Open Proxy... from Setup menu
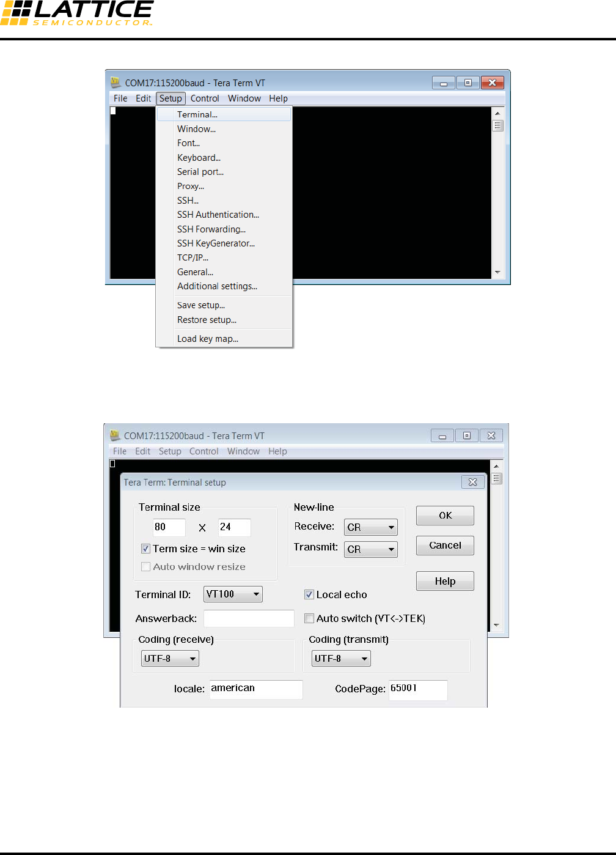Viewport: 616px width, 855px height. (x=224, y=186)
